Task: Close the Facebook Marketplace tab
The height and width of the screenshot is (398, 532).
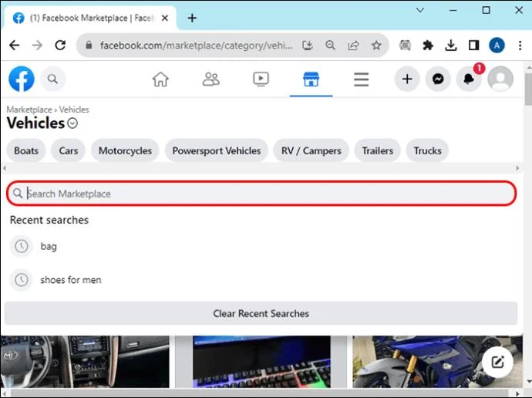Action: (x=165, y=18)
